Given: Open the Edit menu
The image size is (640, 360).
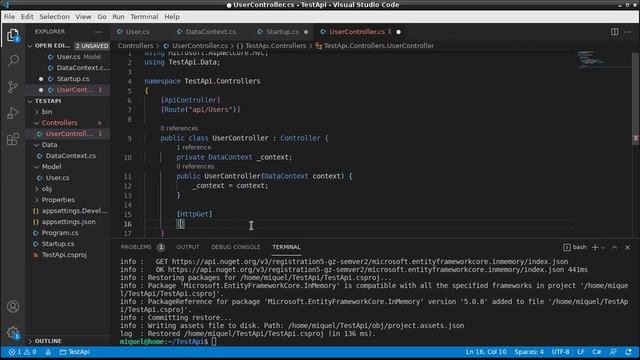Looking at the screenshot, I should click(x=27, y=17).
